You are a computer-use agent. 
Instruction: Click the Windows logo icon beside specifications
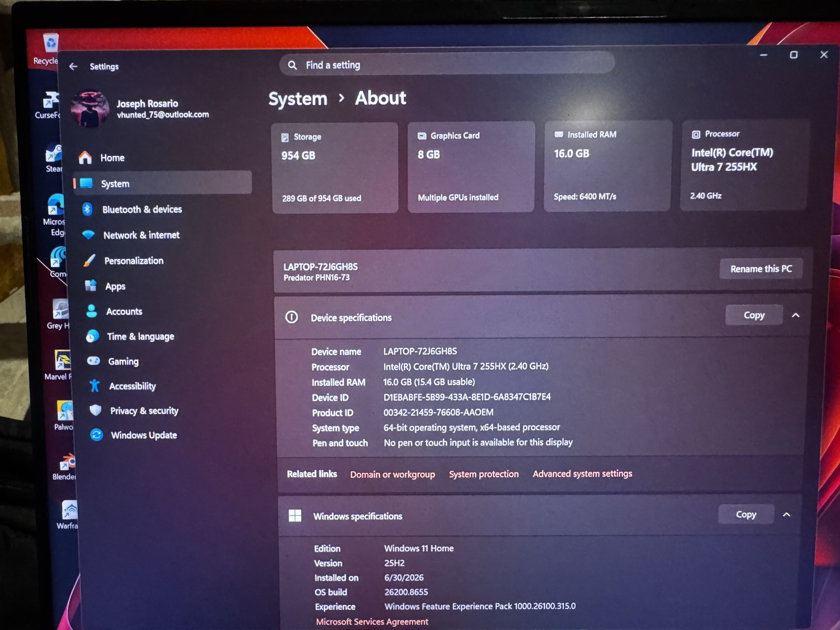[x=295, y=516]
